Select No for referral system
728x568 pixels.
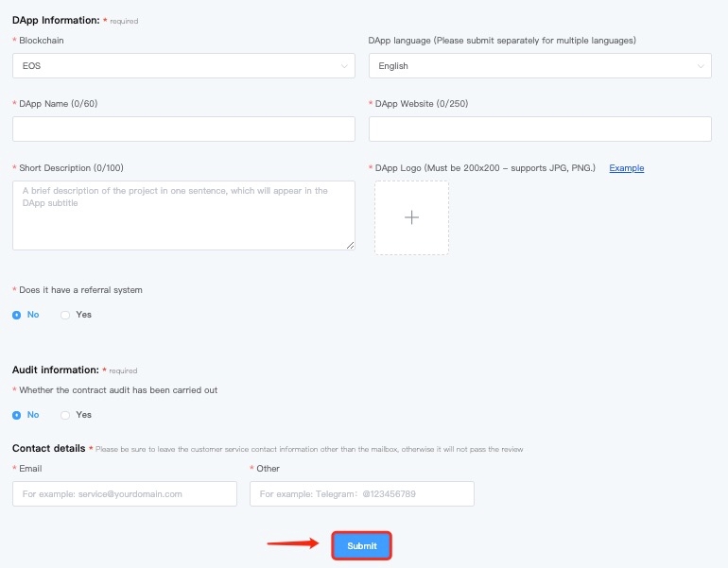(17, 315)
